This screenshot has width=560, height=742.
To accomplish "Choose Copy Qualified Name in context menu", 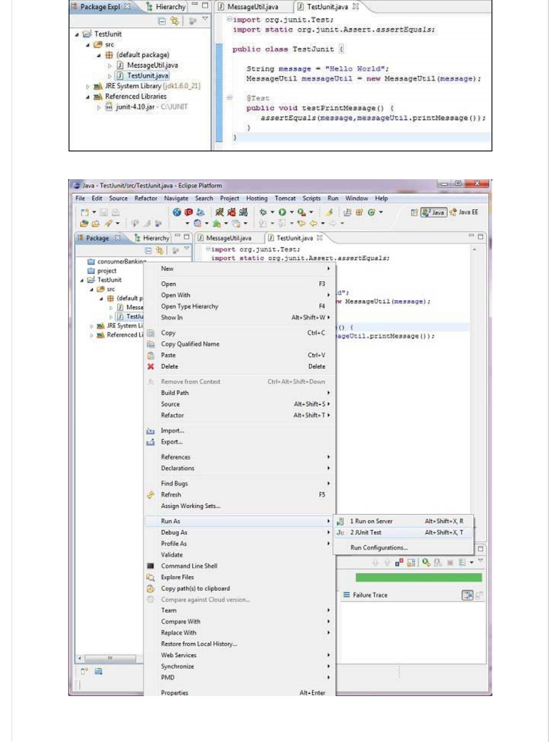I will point(240,344).
